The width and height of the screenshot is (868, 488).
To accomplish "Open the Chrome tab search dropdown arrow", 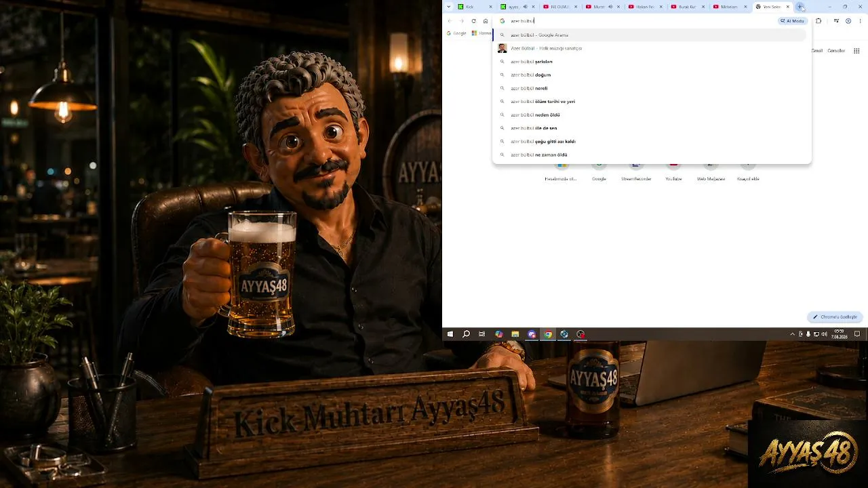I will [448, 7].
